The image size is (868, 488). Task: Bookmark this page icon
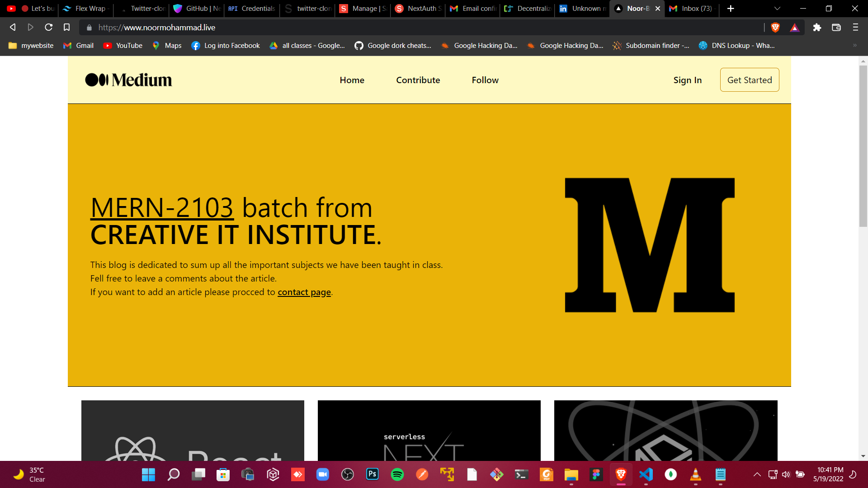pos(66,28)
